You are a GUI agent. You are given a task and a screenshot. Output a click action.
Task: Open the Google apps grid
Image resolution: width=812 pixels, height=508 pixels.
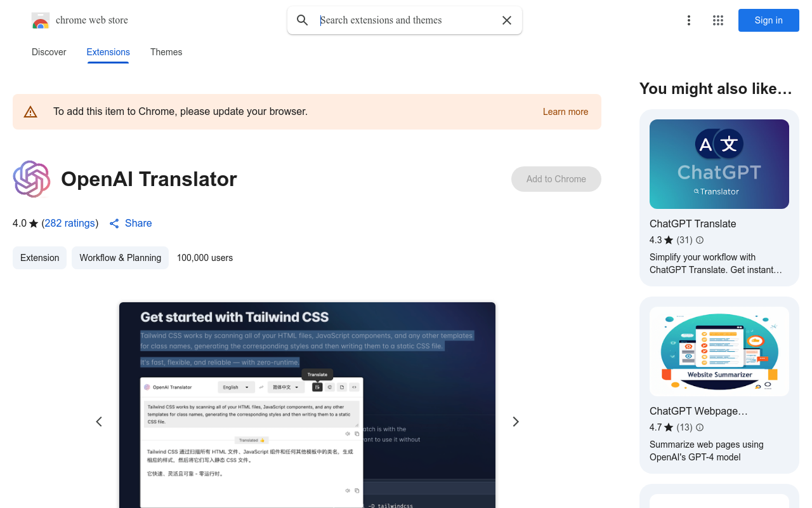(718, 20)
